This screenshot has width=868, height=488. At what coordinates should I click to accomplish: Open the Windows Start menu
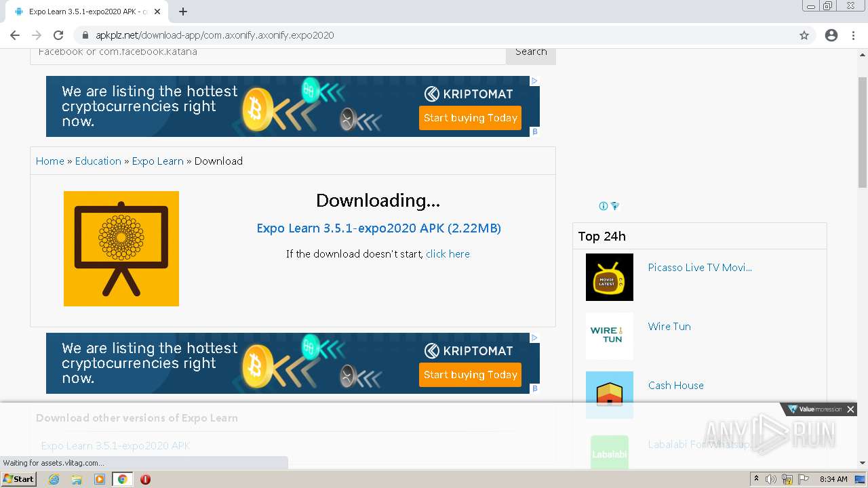19,479
